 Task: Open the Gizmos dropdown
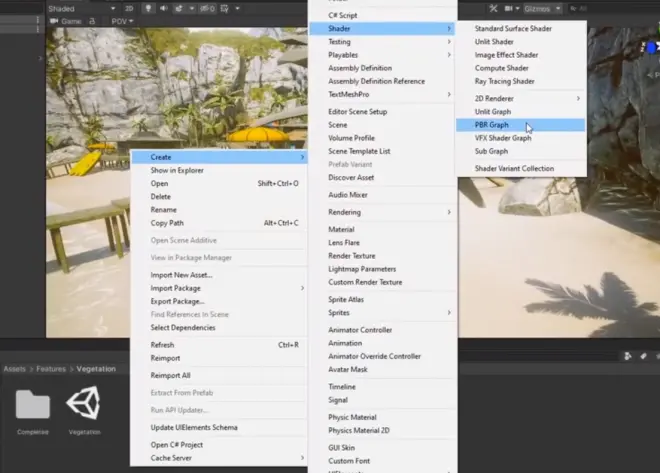coord(543,8)
